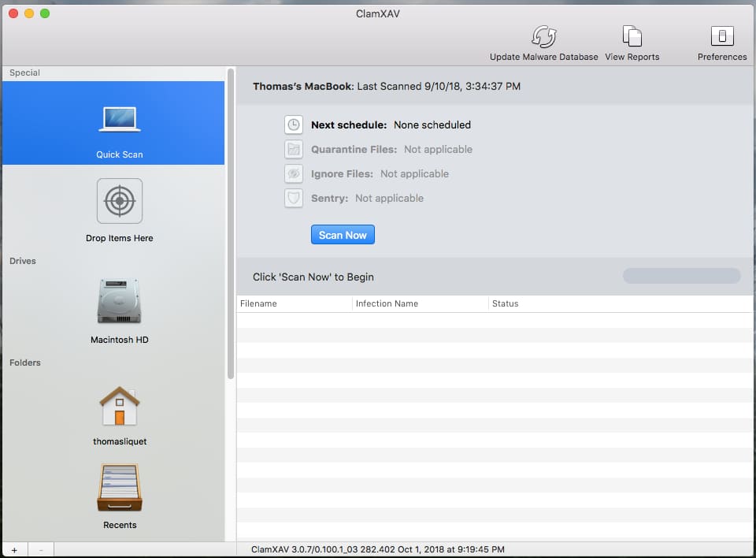Click the 'Special' section heading

click(x=24, y=73)
